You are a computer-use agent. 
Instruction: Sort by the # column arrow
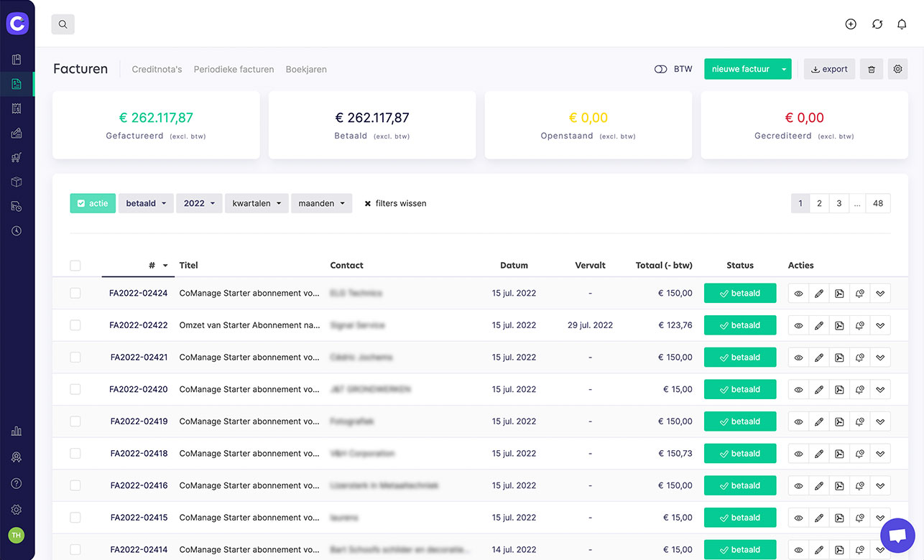coord(165,266)
